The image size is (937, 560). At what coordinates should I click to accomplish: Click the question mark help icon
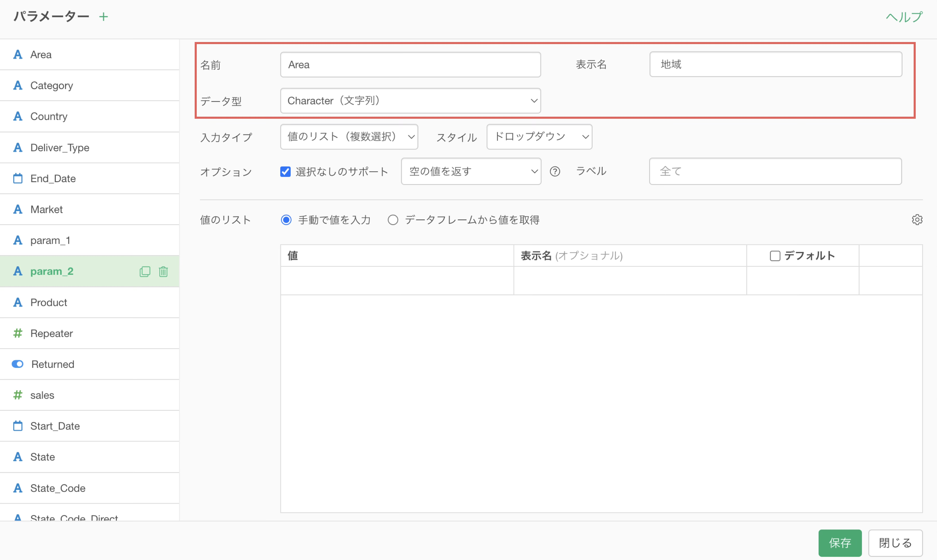pyautogui.click(x=554, y=172)
